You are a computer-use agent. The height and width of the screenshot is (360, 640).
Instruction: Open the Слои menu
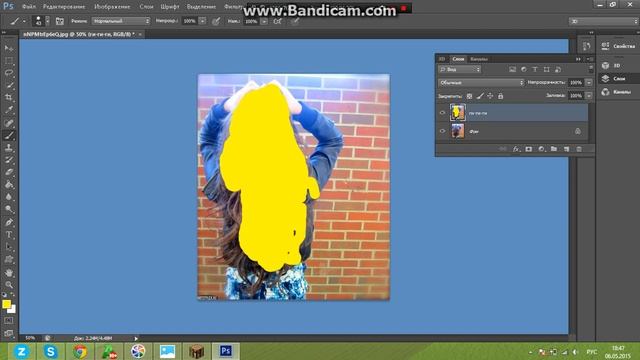tap(146, 7)
